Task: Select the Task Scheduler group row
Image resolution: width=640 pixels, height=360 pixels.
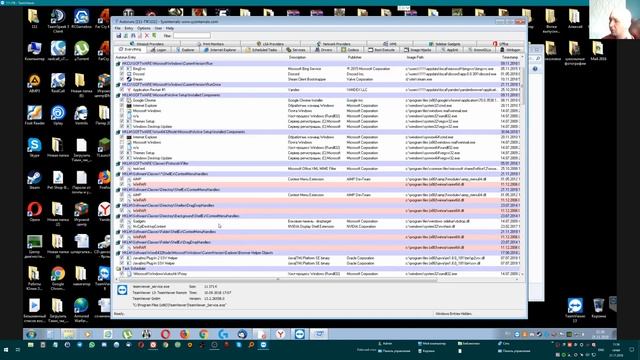Action: (317, 269)
